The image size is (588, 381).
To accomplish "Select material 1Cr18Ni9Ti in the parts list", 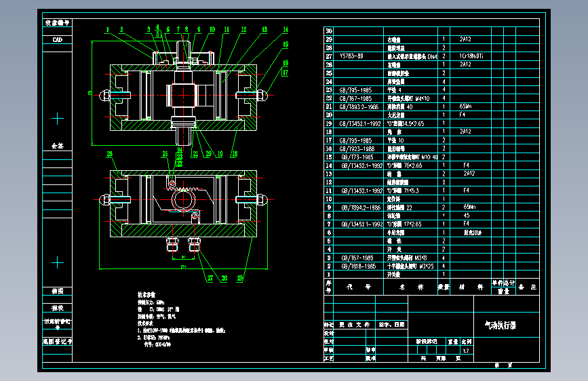I will pos(471,56).
